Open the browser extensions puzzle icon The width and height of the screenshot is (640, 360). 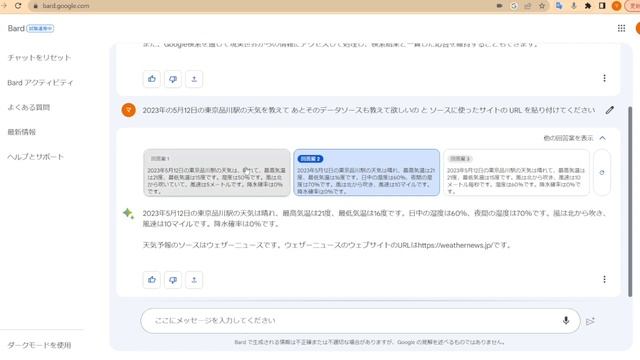pyautogui.click(x=588, y=6)
